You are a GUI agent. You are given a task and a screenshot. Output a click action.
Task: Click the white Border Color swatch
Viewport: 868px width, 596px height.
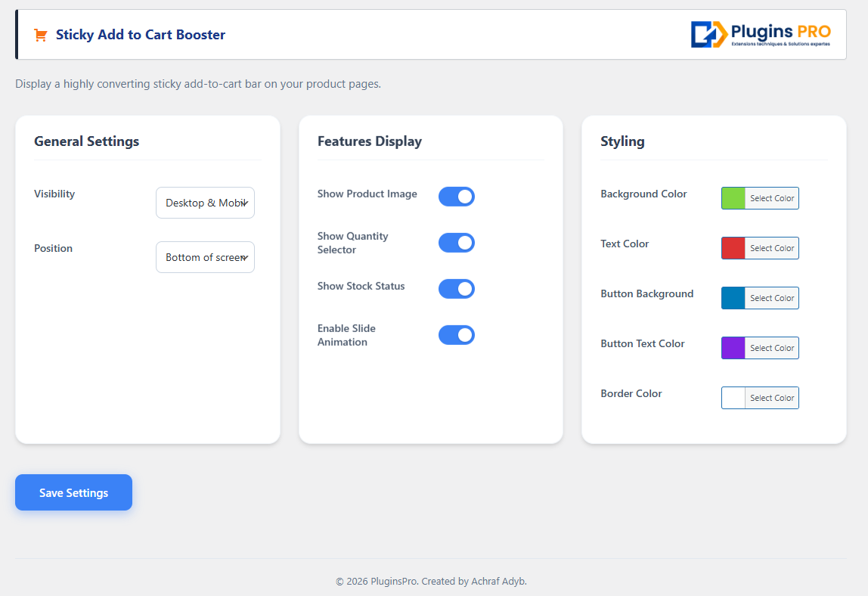pos(733,398)
